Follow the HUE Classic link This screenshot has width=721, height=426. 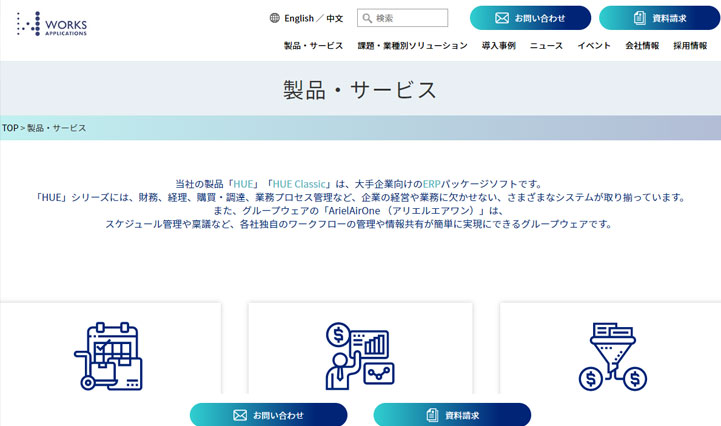coord(299,184)
